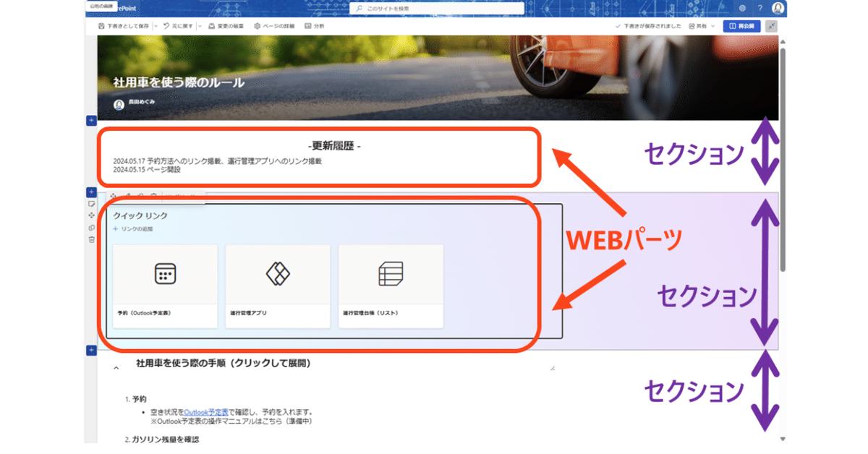Screen dimensions: 868x454
Task: Open the arrow beside 下書きとして保存
Action: pos(156,26)
